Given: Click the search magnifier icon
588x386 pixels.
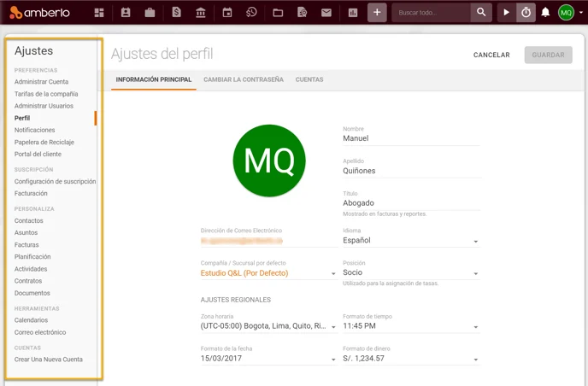Looking at the screenshot, I should (481, 12).
